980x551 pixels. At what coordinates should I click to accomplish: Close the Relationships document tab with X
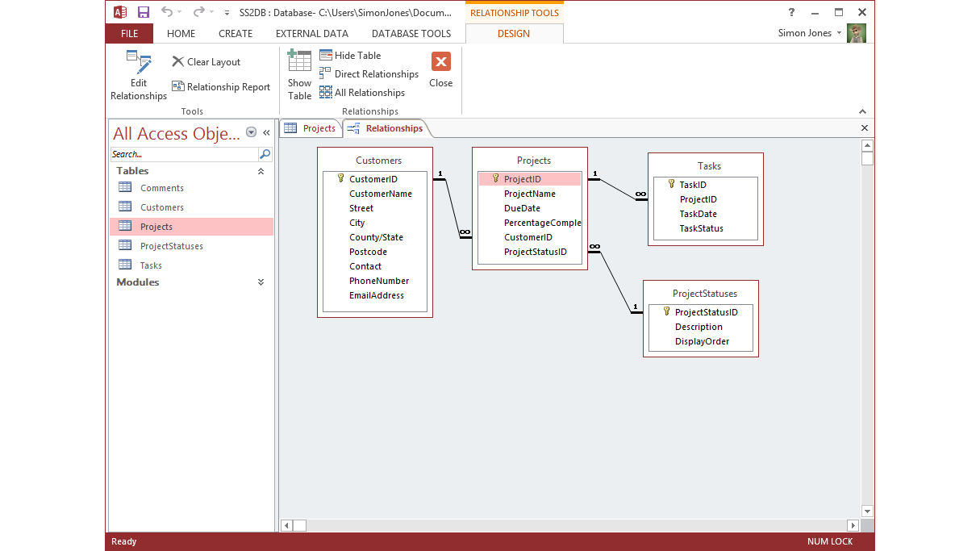(865, 128)
